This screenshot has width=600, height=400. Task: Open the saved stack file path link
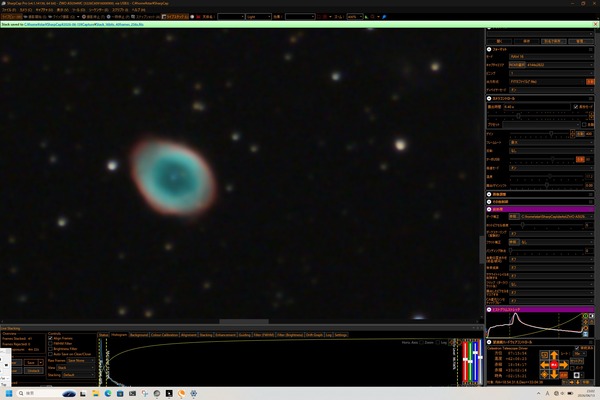pyautogui.click(x=84, y=24)
